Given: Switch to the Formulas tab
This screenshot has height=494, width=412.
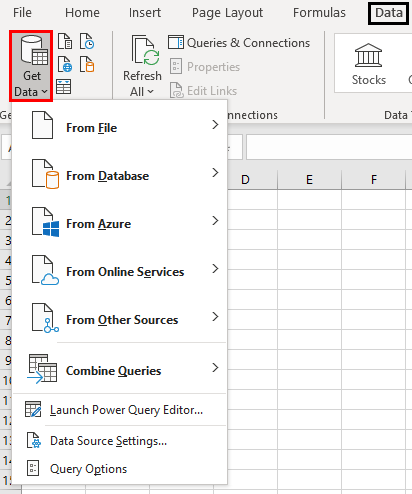Looking at the screenshot, I should click(x=319, y=13).
